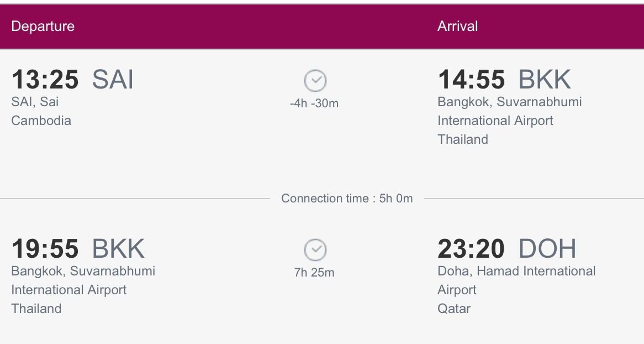Select the Departure column header
Screen dimensions: 644x344
(44, 26)
